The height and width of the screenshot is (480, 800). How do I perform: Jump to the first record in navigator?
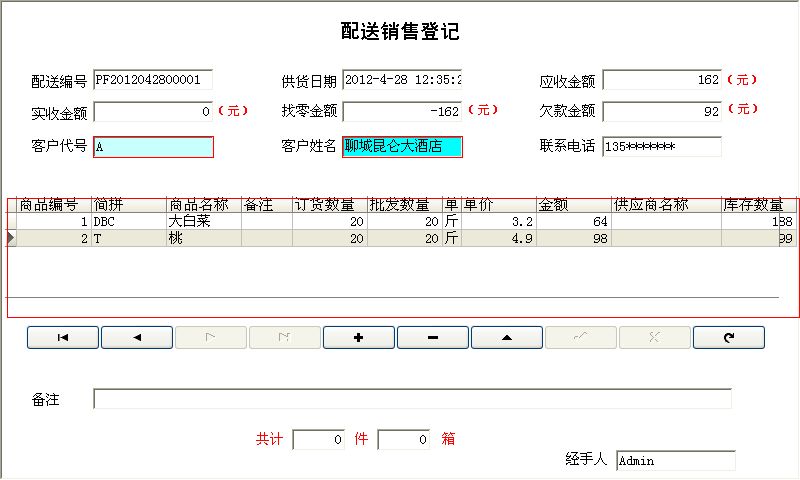pos(62,338)
